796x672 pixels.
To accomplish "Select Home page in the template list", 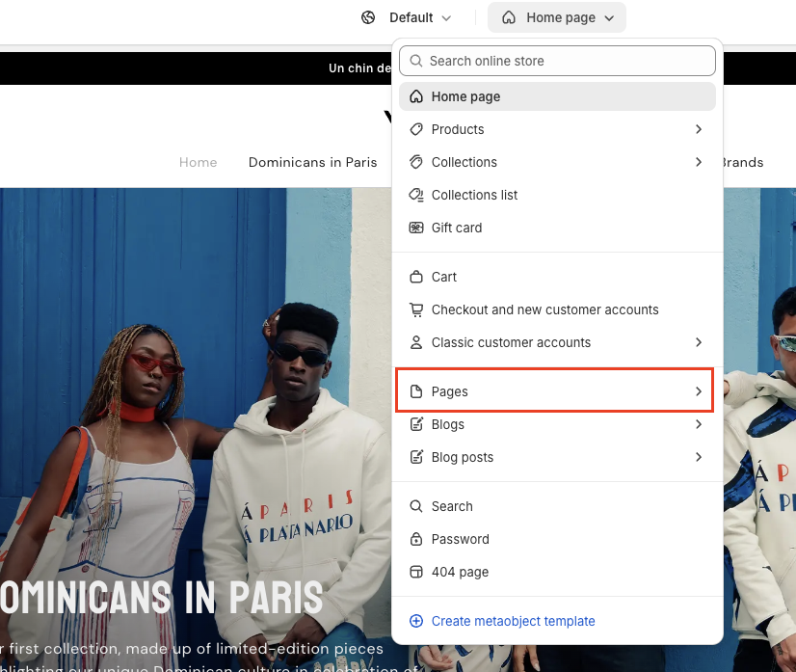I will tap(557, 96).
